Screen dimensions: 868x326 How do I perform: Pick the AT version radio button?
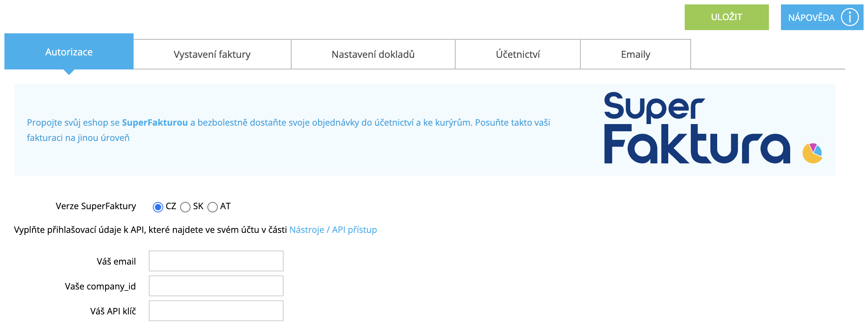click(x=213, y=207)
